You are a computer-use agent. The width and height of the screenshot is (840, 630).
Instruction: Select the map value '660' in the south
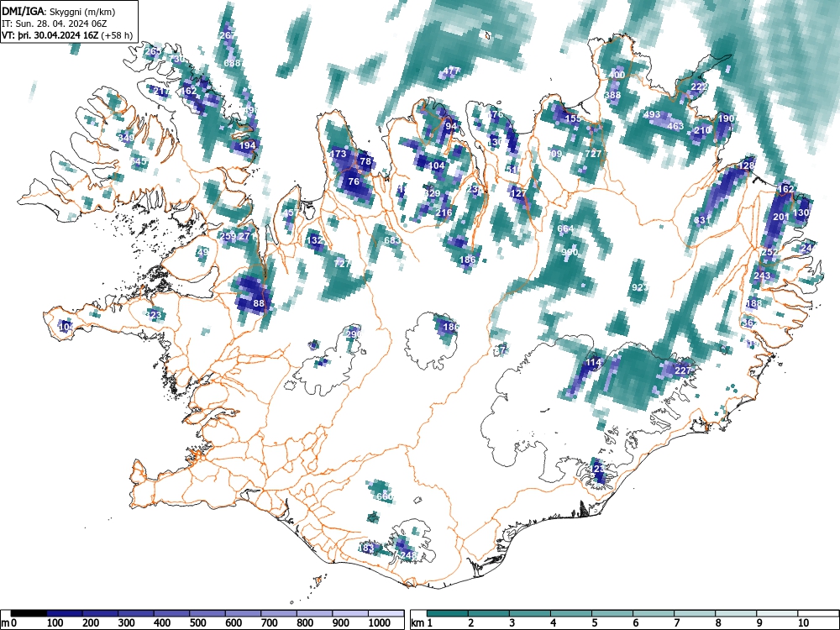coord(384,496)
